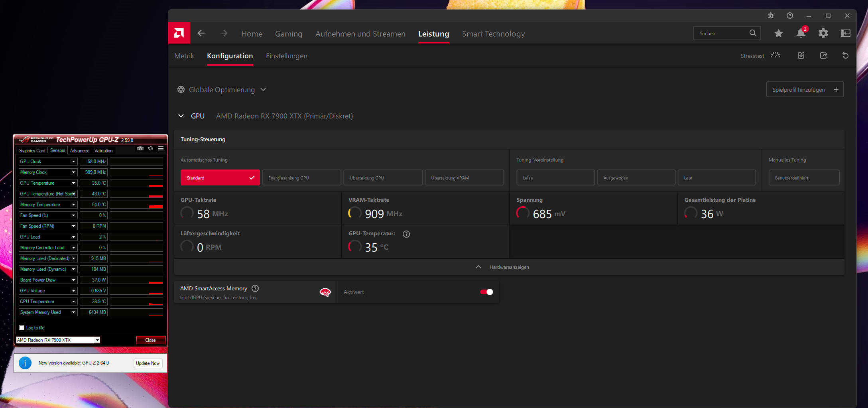Click the search magnifier icon
This screenshot has height=408, width=868.
(753, 33)
